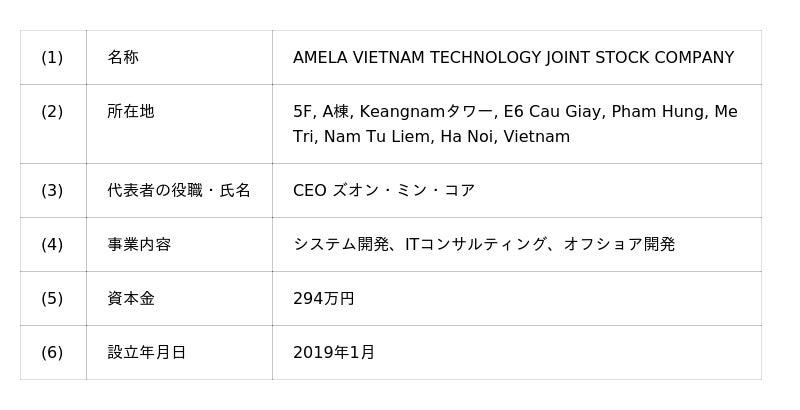
Task: Select the 事業内容 label cell
Action: pyautogui.click(x=139, y=244)
